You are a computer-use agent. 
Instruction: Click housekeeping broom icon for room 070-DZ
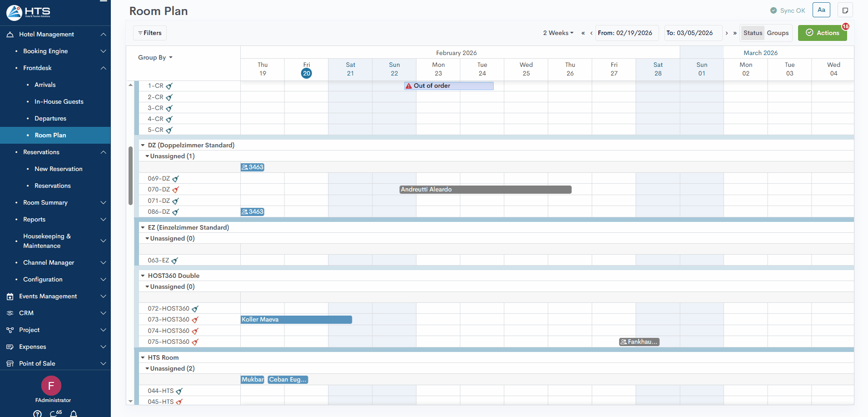(176, 190)
